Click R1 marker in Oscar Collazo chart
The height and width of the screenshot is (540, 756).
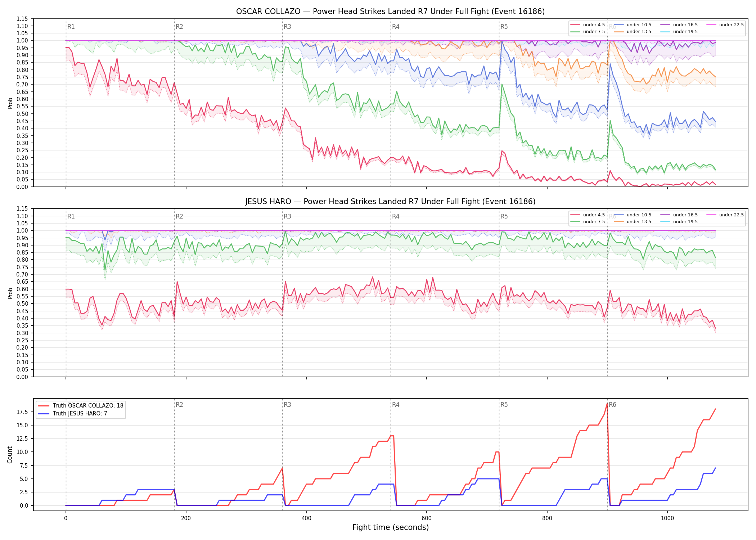(71, 27)
